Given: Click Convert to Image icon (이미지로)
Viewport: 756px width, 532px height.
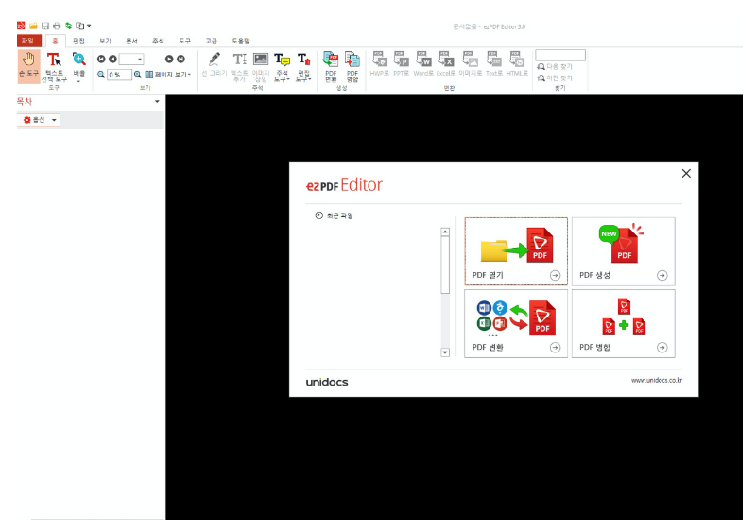Looking at the screenshot, I should 470,63.
